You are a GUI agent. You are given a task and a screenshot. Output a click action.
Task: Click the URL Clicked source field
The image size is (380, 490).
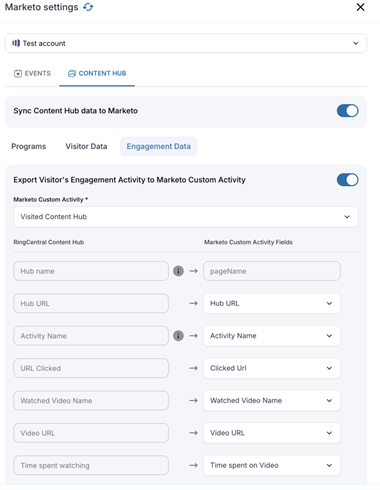coord(91,368)
